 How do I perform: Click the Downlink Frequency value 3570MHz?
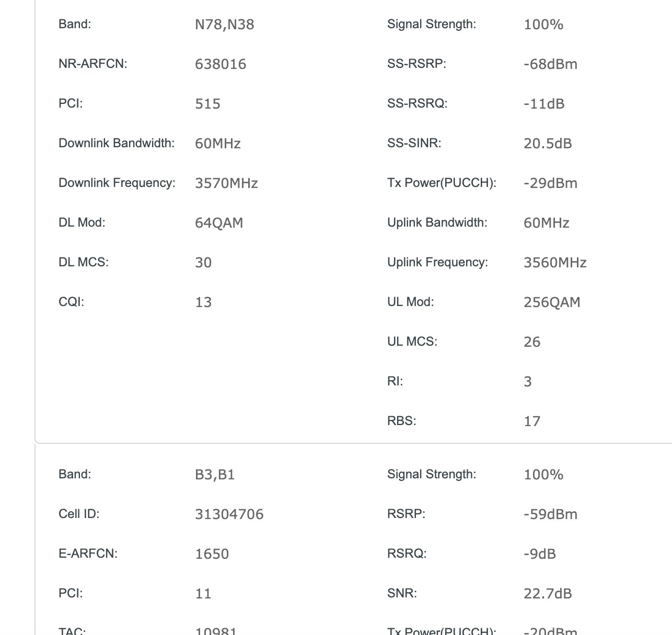226,183
